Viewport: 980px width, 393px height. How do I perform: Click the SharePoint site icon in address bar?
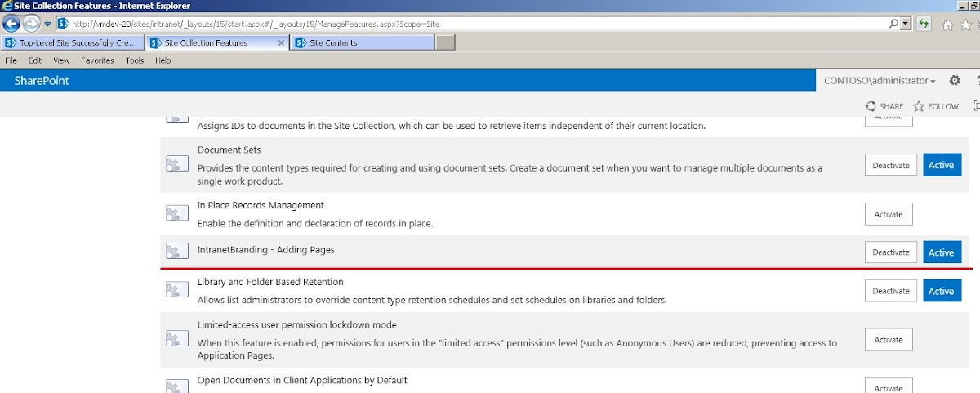[62, 24]
